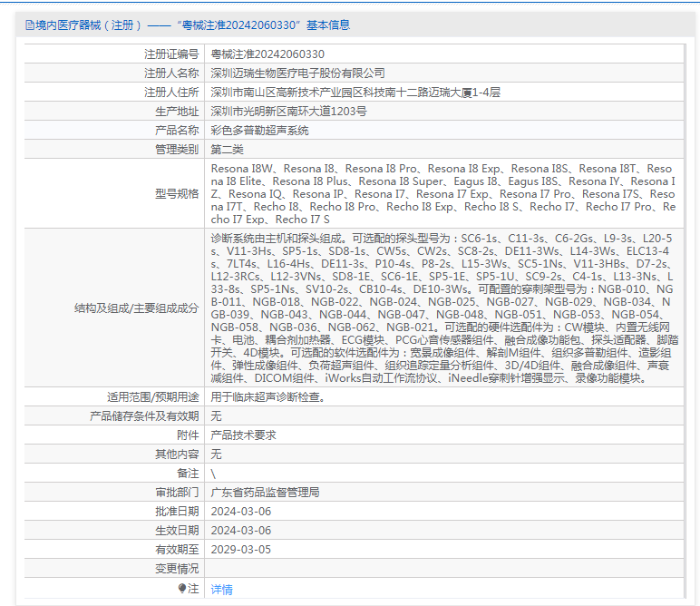Select the 2024-03-06 value in the 生效日期 row
This screenshot has width=700, height=606.
tap(241, 531)
